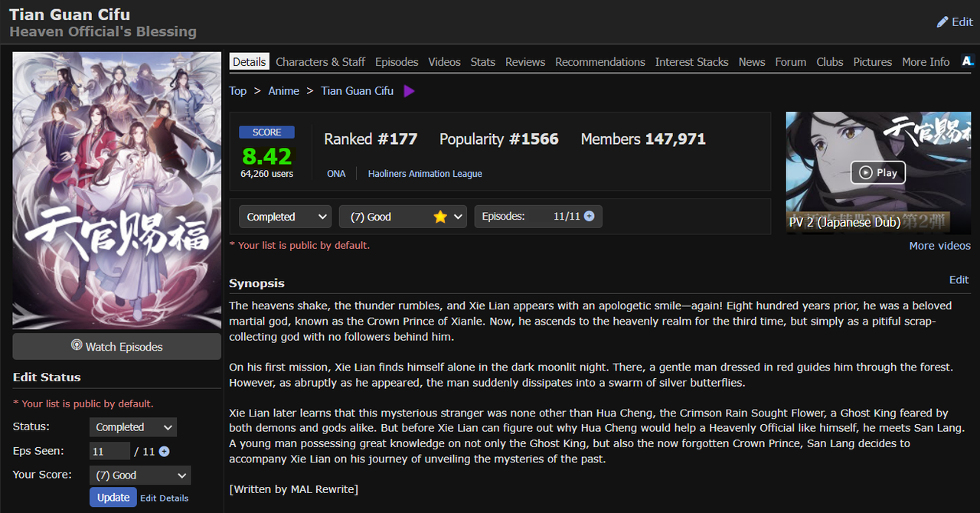The image size is (980, 513).
Task: Click the Edit Status heading
Action: 47,377
